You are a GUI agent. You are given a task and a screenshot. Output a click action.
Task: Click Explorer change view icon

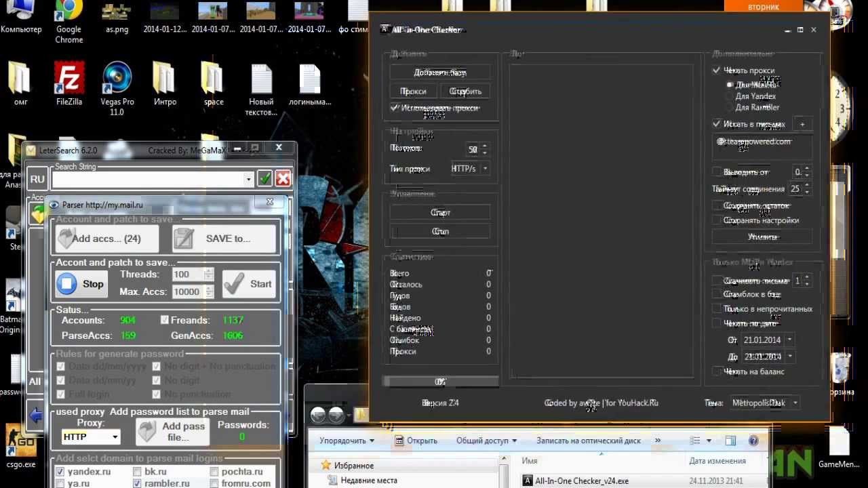pos(696,441)
